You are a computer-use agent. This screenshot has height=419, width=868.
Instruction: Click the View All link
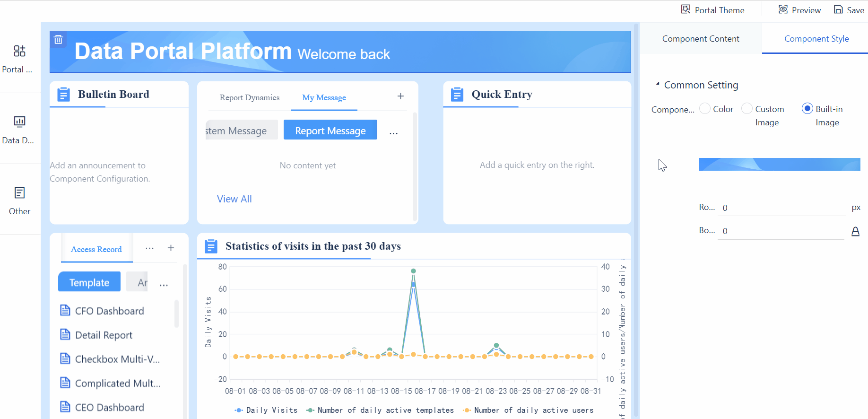pos(234,199)
